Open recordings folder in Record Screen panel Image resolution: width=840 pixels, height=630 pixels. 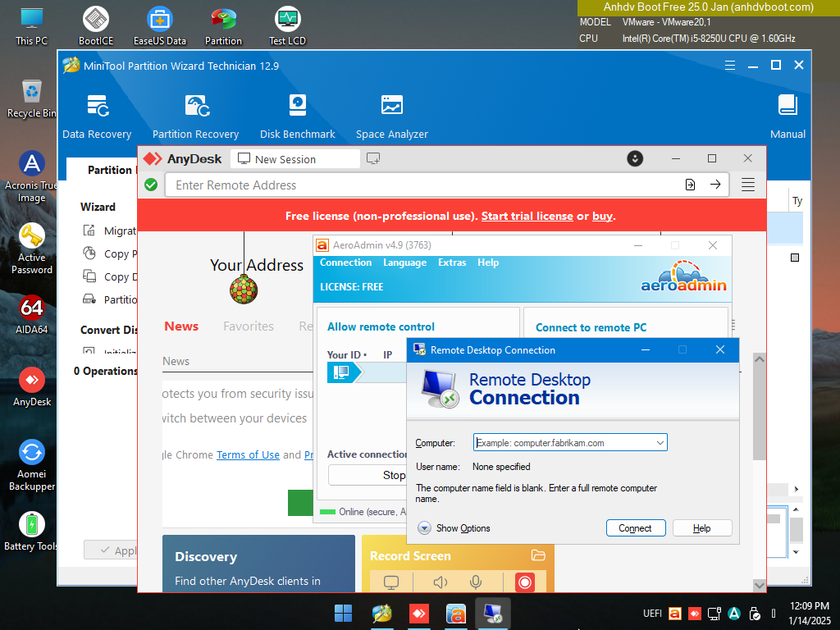[538, 555]
